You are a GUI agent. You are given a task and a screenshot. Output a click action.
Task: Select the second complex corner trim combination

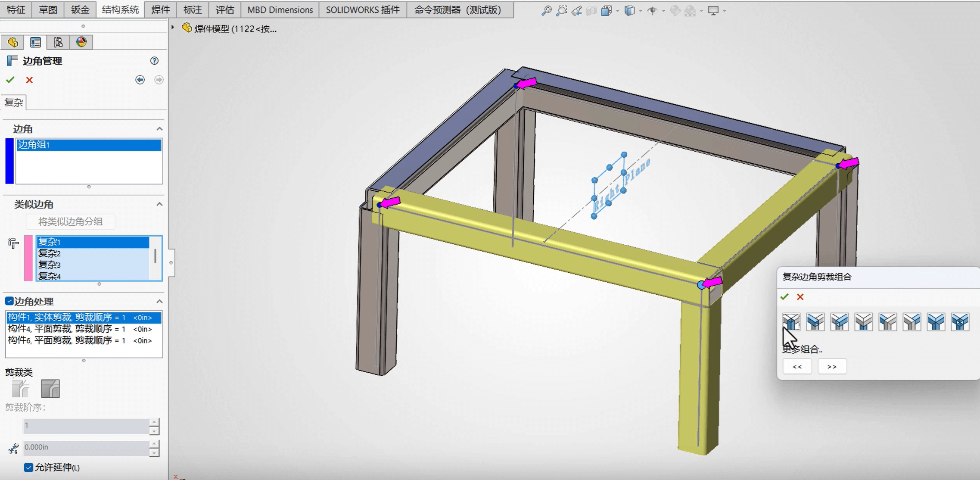tap(815, 321)
